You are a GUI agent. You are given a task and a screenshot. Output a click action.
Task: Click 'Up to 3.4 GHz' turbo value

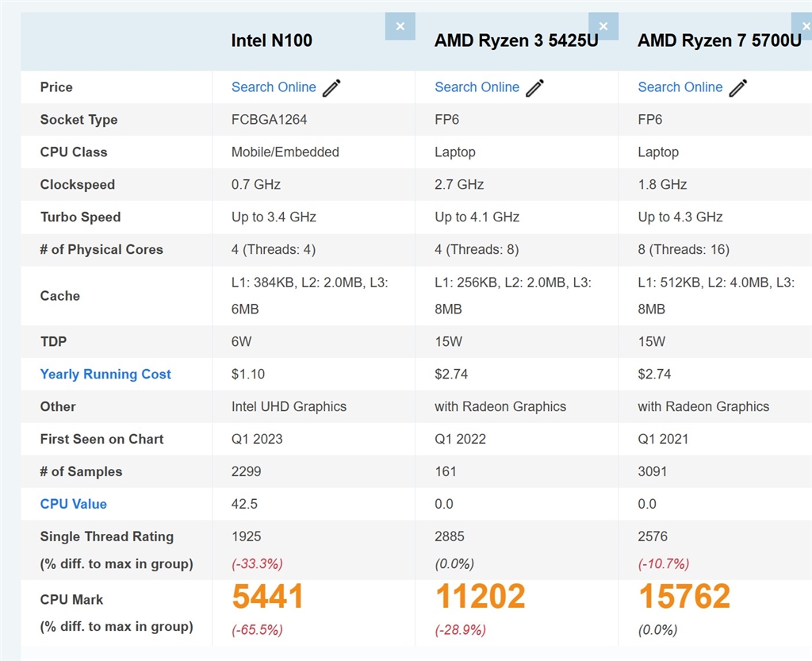(274, 217)
